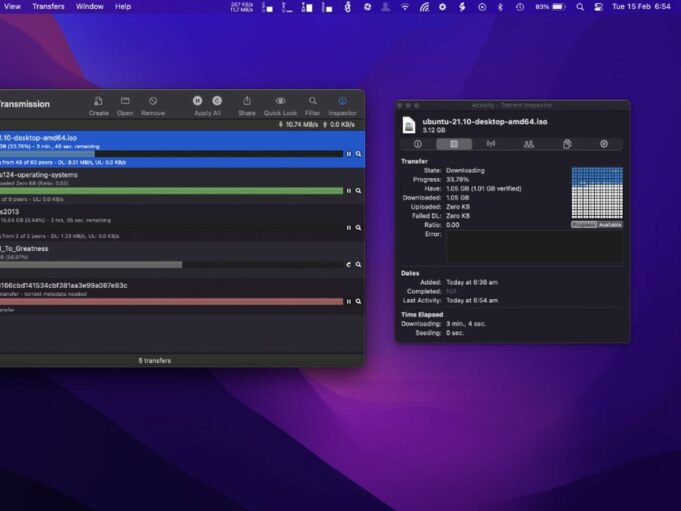Click ubuntu ISO file icon in Inspector
The image size is (681, 511).
(x=409, y=125)
